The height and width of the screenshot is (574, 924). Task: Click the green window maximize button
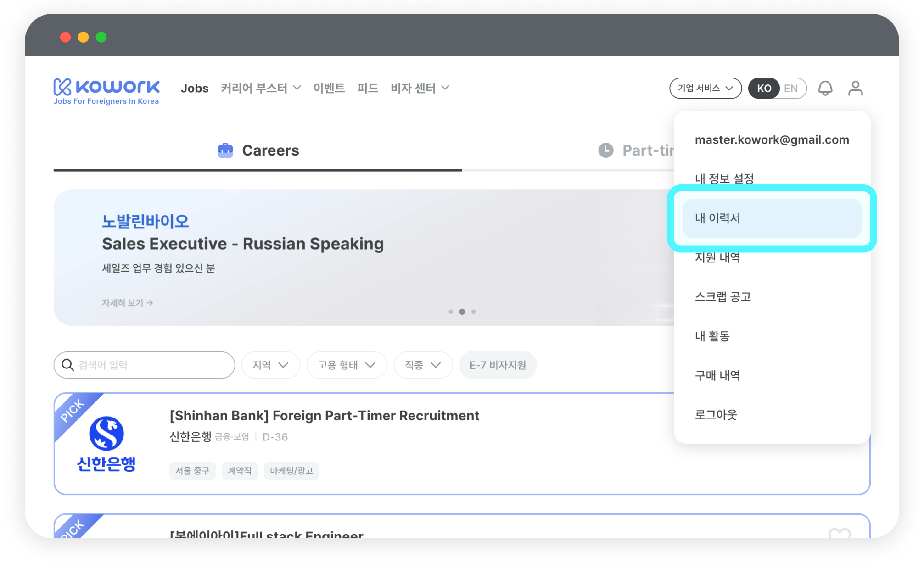pos(101,37)
